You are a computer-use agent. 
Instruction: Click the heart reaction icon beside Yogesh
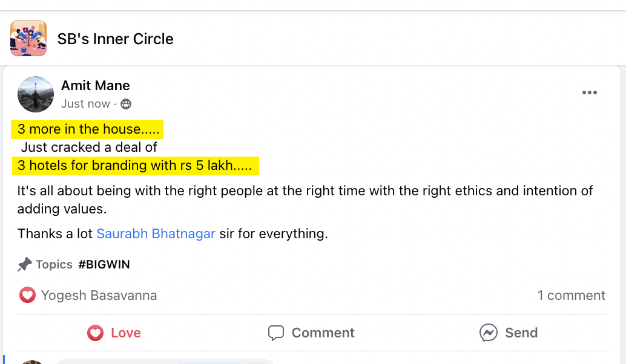[x=27, y=295]
